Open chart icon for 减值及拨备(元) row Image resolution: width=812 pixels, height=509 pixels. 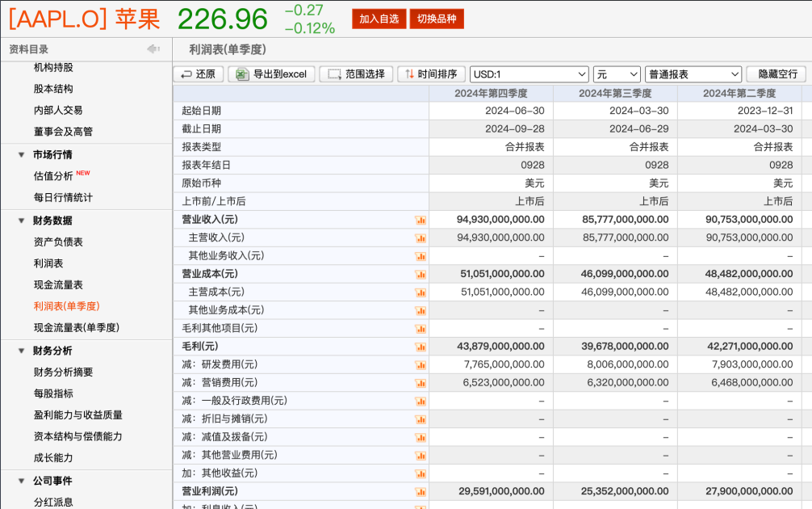click(x=421, y=438)
